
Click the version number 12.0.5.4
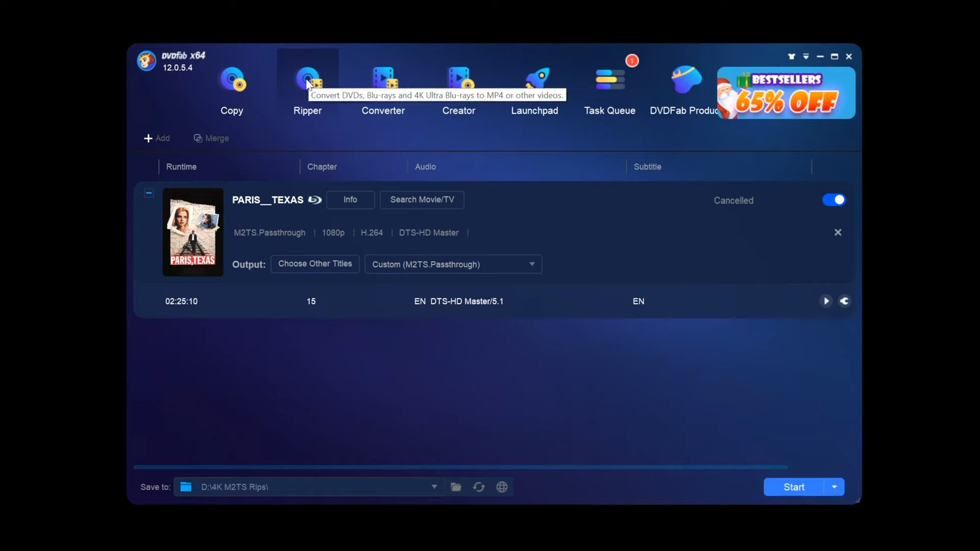click(x=178, y=67)
